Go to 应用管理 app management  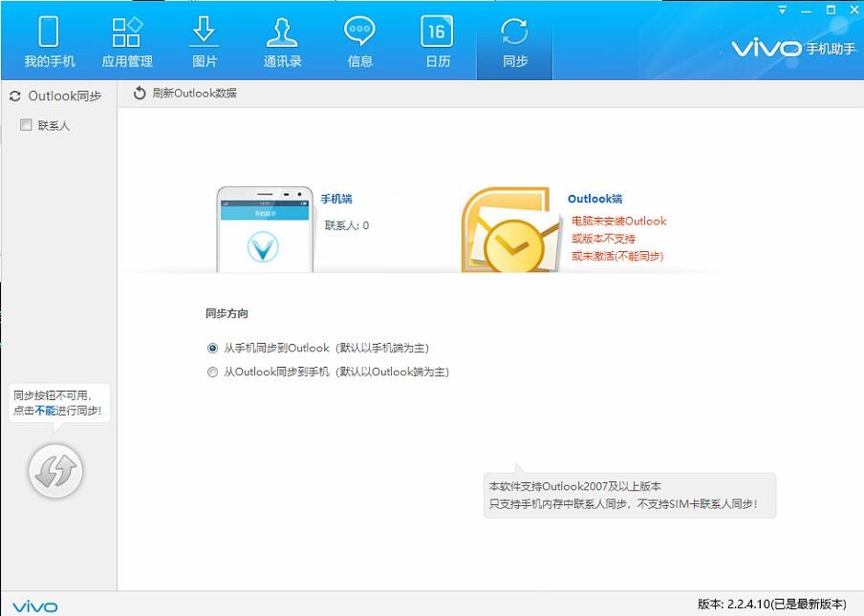(127, 42)
